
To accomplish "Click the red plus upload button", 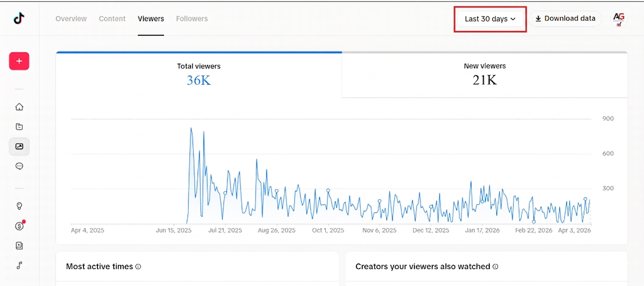I will point(19,61).
